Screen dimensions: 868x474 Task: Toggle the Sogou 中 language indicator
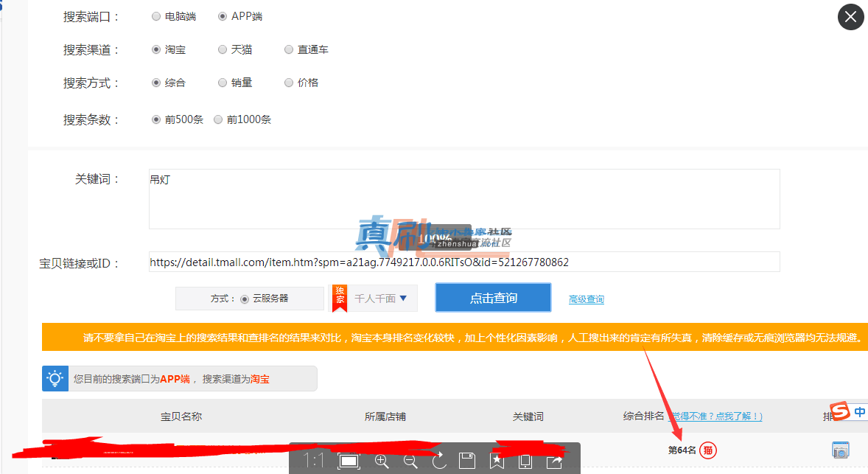859,411
